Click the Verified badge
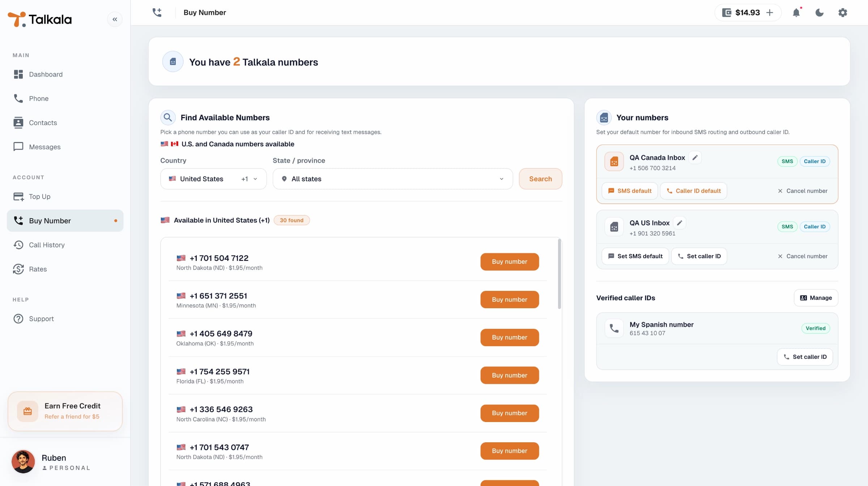Image resolution: width=868 pixels, height=486 pixels. coord(816,328)
